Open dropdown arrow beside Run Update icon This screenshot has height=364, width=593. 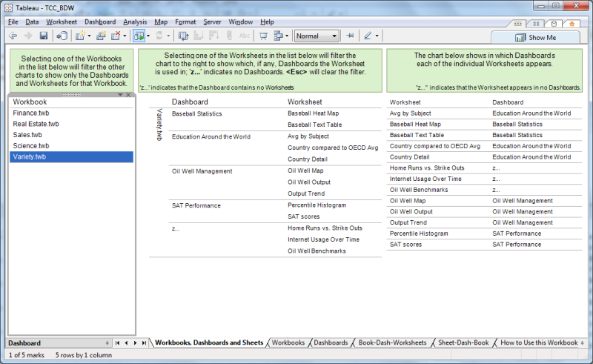(x=168, y=36)
